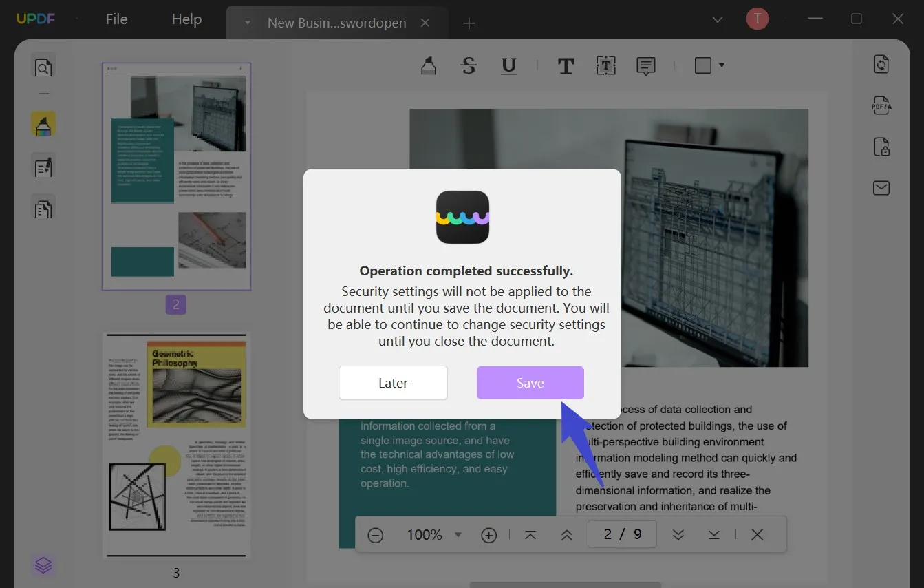The height and width of the screenshot is (588, 924).
Task: Click the page 3 number label under thumbnail
Action: (176, 573)
